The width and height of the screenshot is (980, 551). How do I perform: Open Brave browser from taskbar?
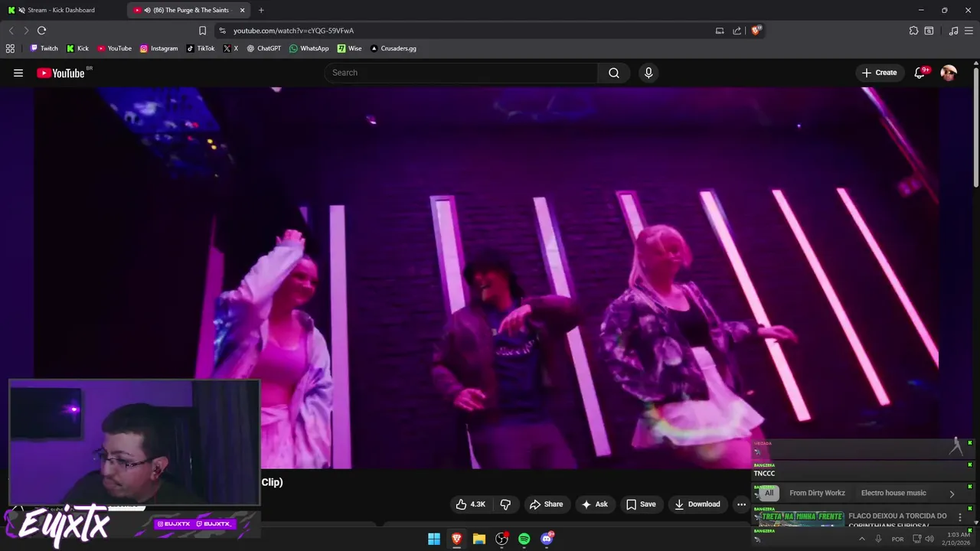[456, 539]
